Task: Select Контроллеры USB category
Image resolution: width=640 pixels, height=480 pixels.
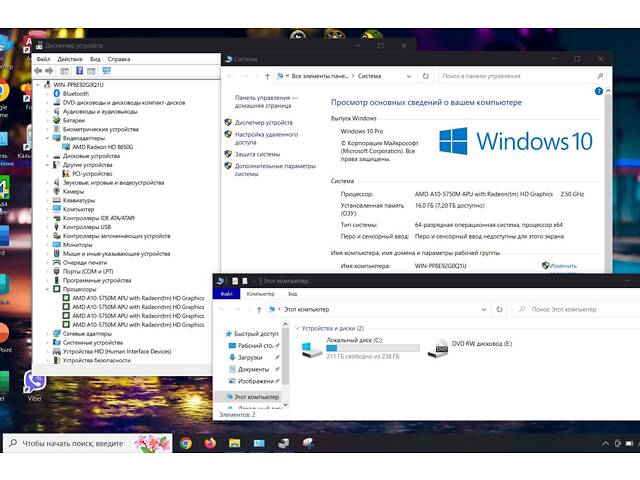Action: coord(87,227)
